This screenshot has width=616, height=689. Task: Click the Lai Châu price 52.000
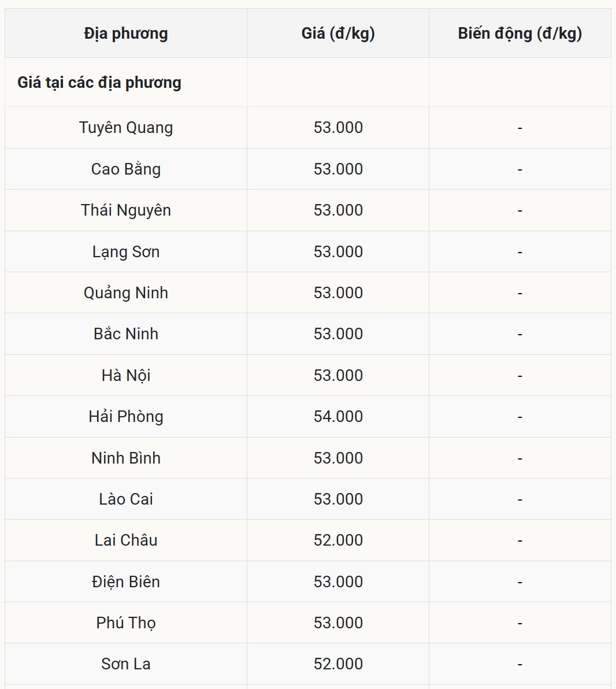338,540
